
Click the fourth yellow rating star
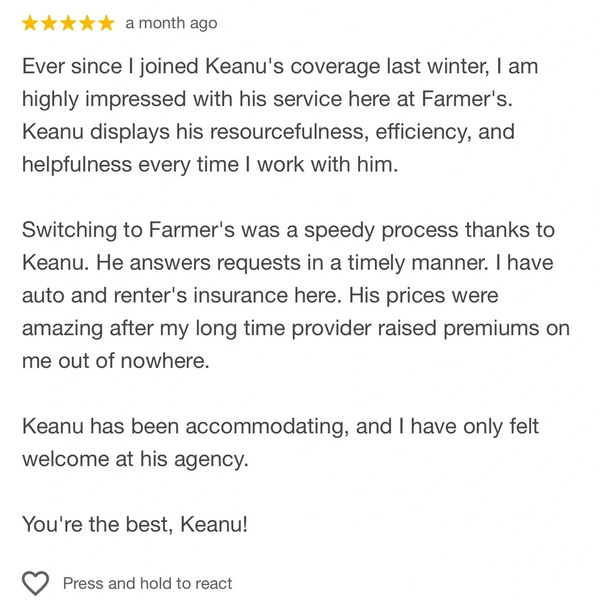tap(87, 22)
